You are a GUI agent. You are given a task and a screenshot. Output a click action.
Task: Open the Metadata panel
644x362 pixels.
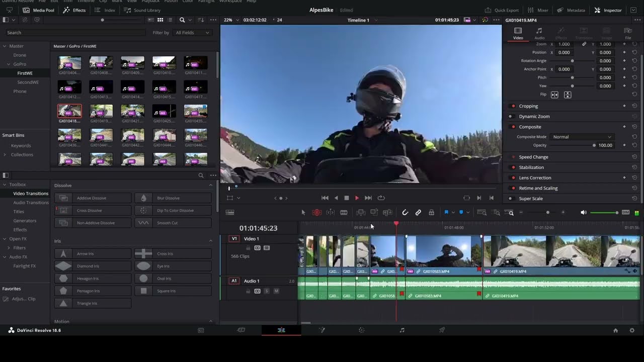(x=571, y=10)
